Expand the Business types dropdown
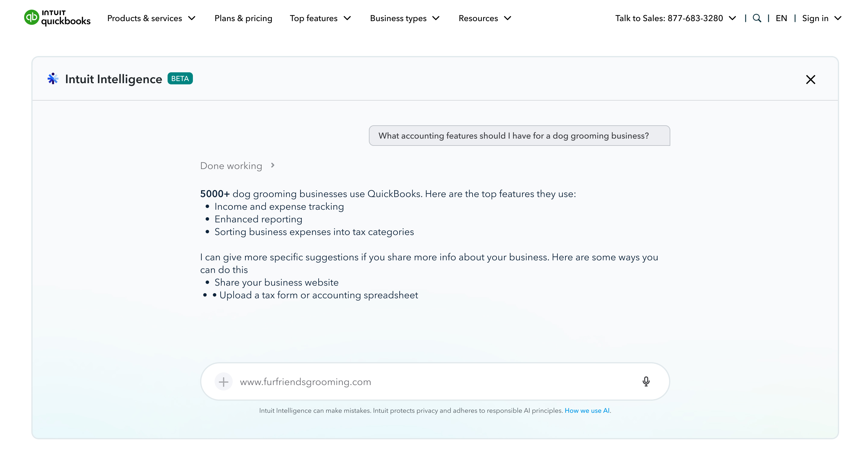 405,18
